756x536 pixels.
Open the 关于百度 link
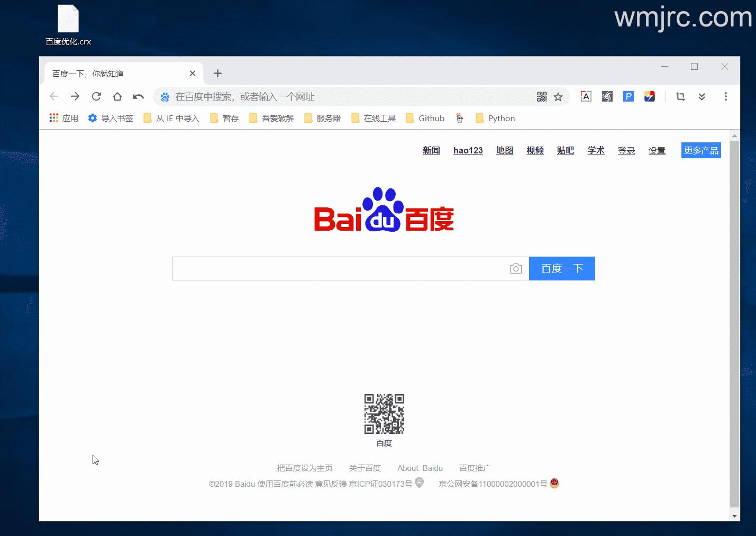(365, 468)
